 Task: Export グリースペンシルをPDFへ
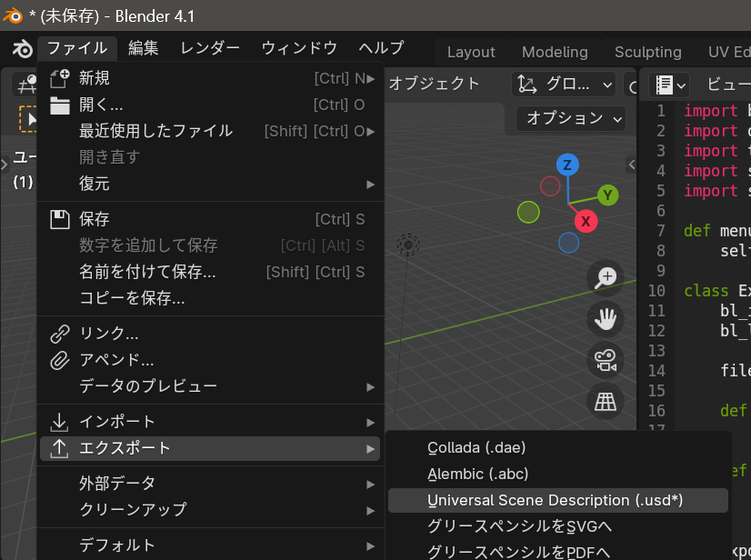(558, 552)
